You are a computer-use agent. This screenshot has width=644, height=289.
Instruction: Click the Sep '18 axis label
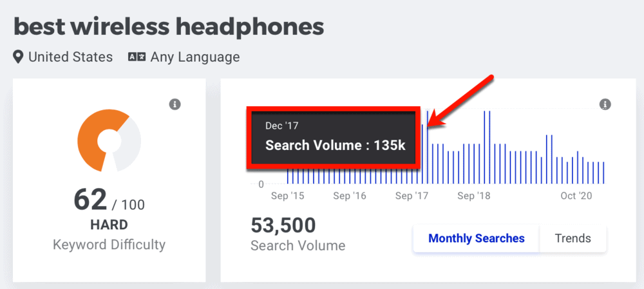pyautogui.click(x=474, y=196)
